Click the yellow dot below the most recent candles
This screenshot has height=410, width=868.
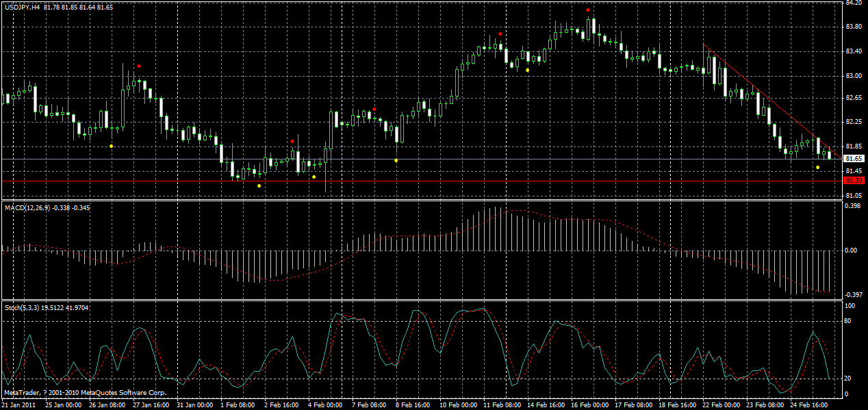(x=817, y=166)
